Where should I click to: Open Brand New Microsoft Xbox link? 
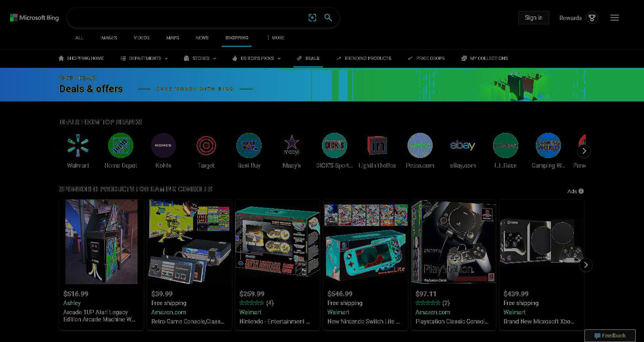click(x=539, y=321)
